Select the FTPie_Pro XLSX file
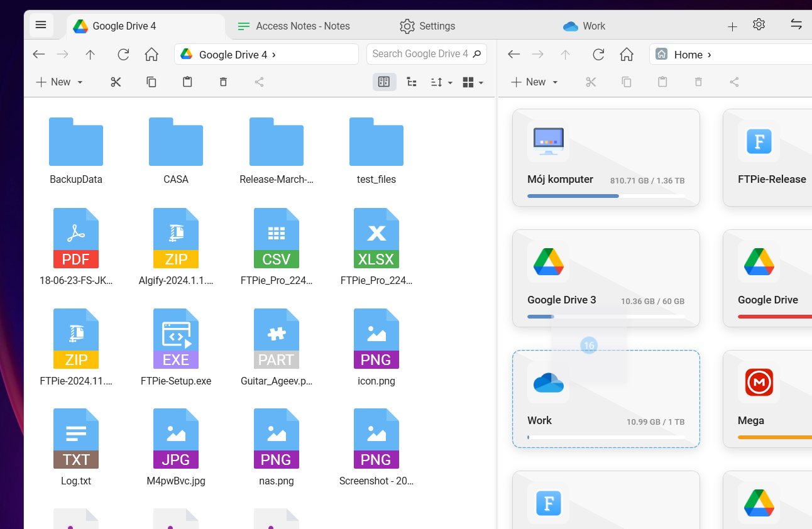Screen dimensions: 812x529 [x=376, y=247]
